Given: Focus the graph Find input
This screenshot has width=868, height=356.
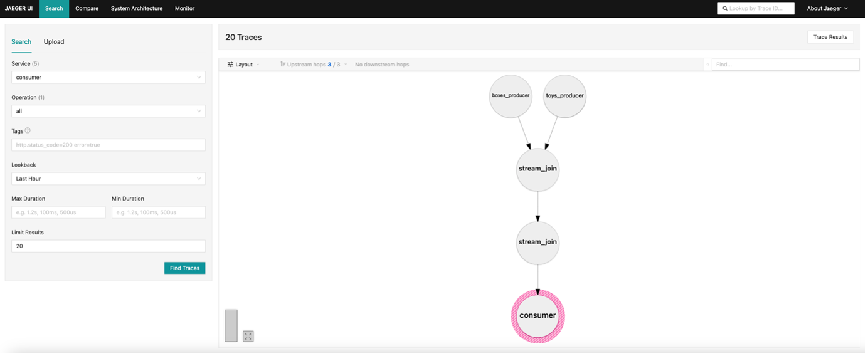Looking at the screenshot, I should (x=785, y=65).
